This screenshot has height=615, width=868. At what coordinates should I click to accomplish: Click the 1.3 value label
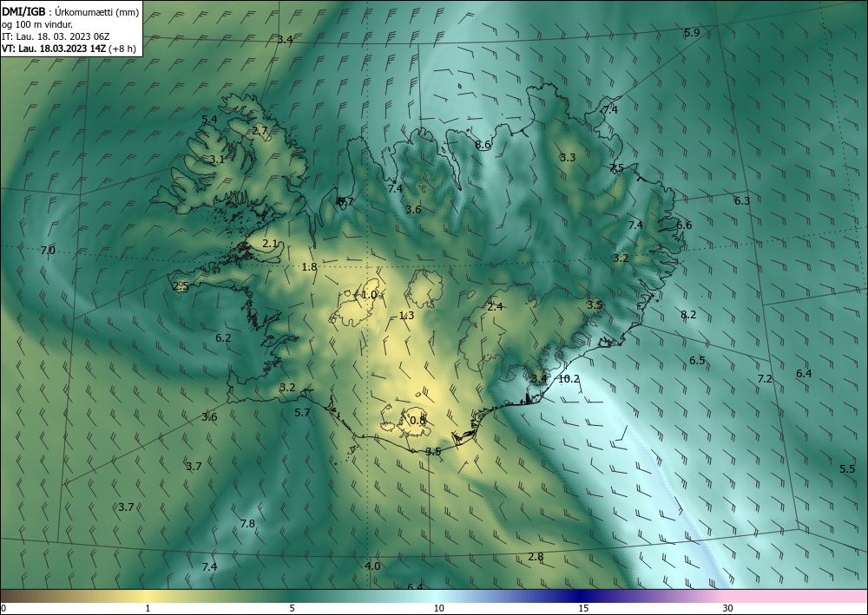coord(406,316)
